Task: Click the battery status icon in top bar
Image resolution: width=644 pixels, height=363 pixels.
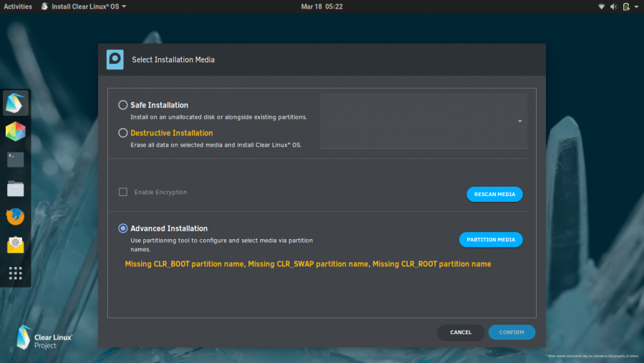Action: [x=626, y=6]
